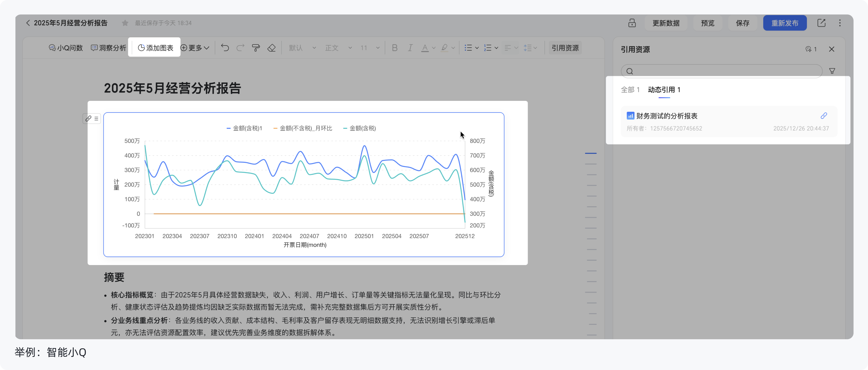Click the redo icon in toolbar

pyautogui.click(x=240, y=47)
